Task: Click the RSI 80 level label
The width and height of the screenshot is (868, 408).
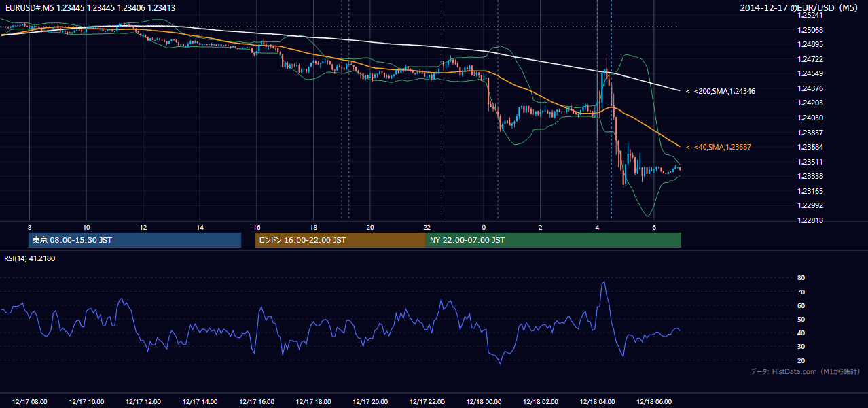Action: (801, 278)
